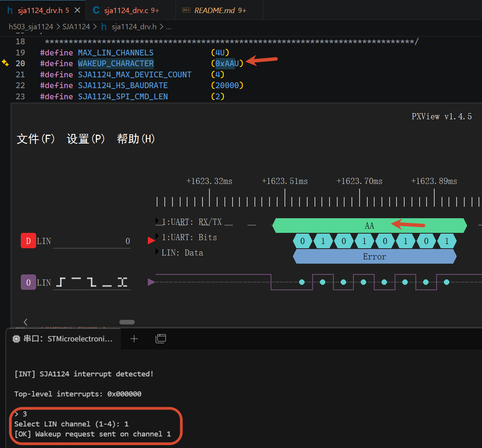Select the falling edge trigger icon

(92, 282)
